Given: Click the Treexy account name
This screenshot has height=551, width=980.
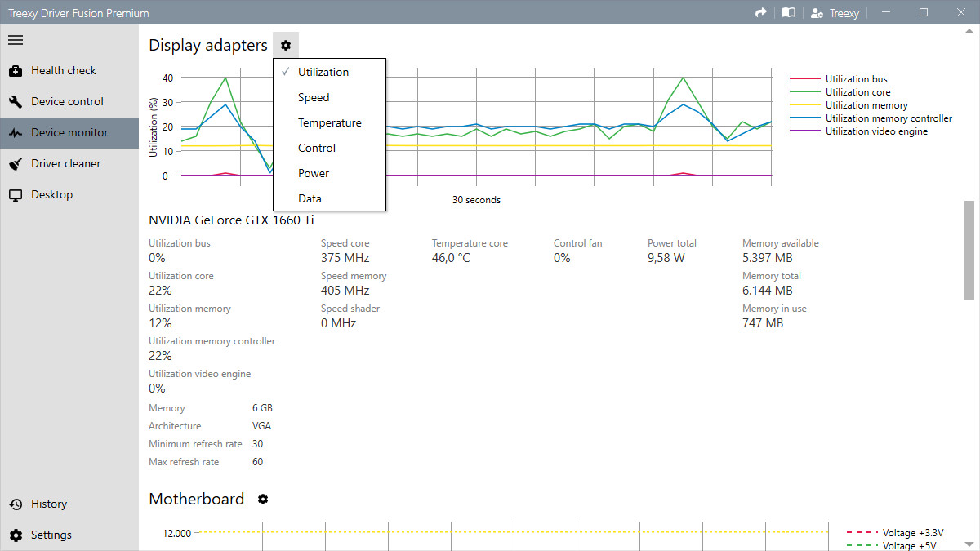Looking at the screenshot, I should 835,12.
